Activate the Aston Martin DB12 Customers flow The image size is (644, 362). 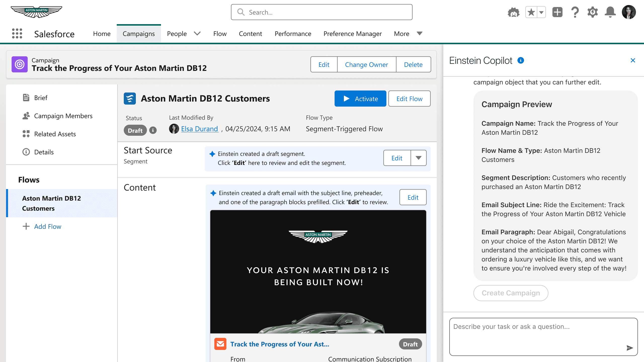coord(360,99)
